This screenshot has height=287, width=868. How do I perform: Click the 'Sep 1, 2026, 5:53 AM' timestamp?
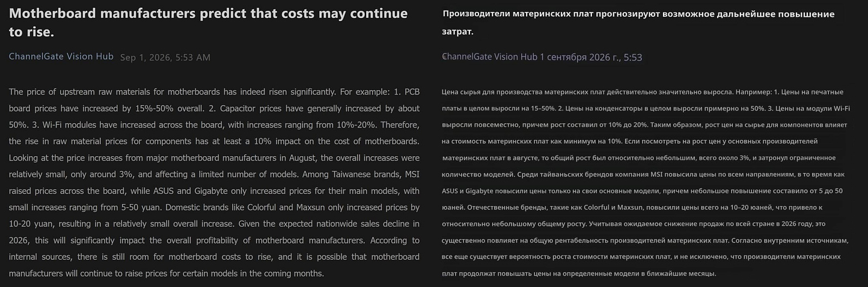tap(165, 58)
